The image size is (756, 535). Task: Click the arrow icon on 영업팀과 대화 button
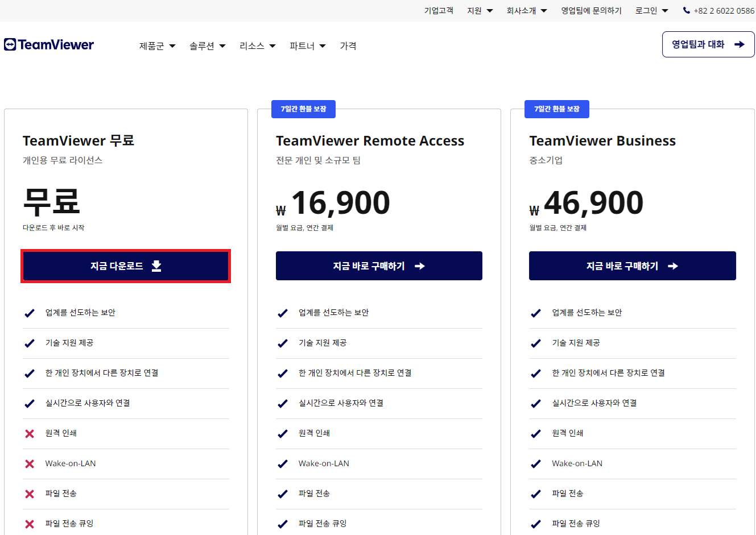click(x=740, y=44)
